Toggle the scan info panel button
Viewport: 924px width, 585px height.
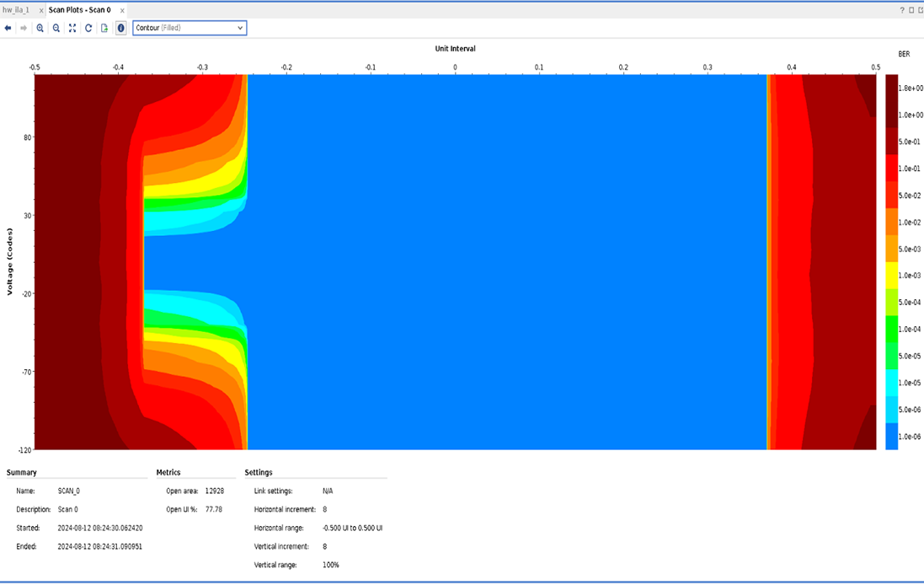[x=120, y=28]
